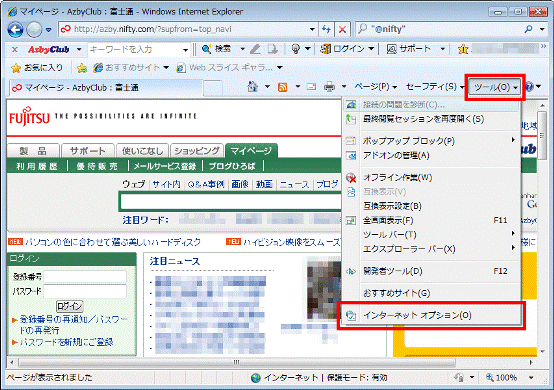The height and width of the screenshot is (390, 554).
Task: Click the 検索 search toolbar button
Action: point(216,49)
